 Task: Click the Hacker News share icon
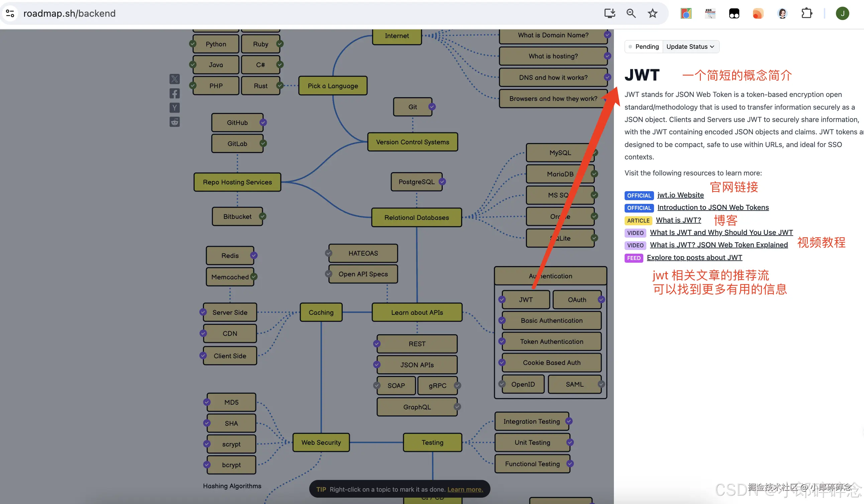click(x=175, y=108)
